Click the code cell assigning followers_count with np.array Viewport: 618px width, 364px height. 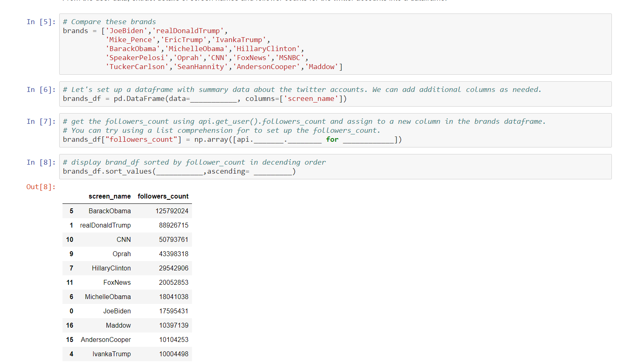[x=335, y=130]
